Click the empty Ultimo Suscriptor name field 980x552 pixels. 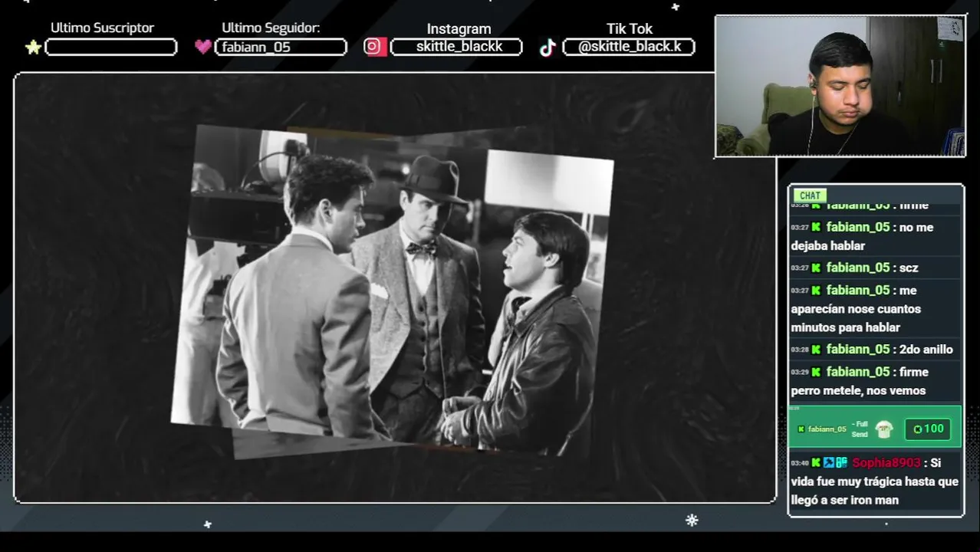pos(111,48)
